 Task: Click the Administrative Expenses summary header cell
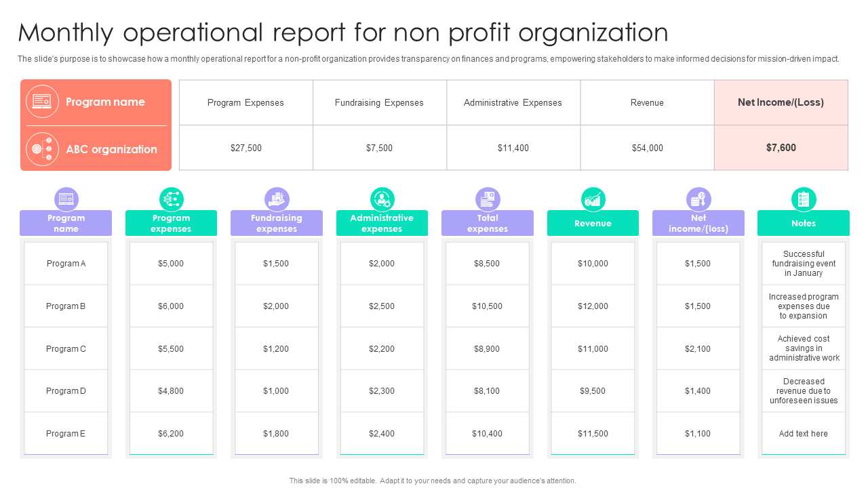pos(513,102)
